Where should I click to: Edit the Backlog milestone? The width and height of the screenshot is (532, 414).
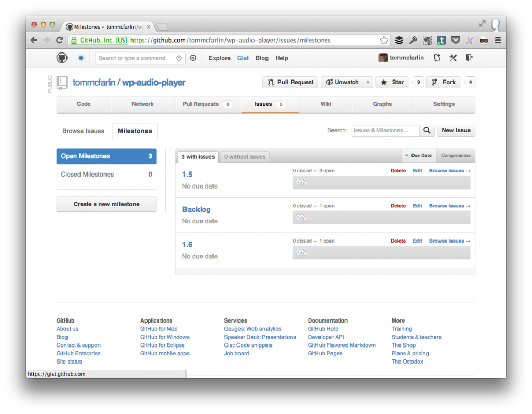417,206
